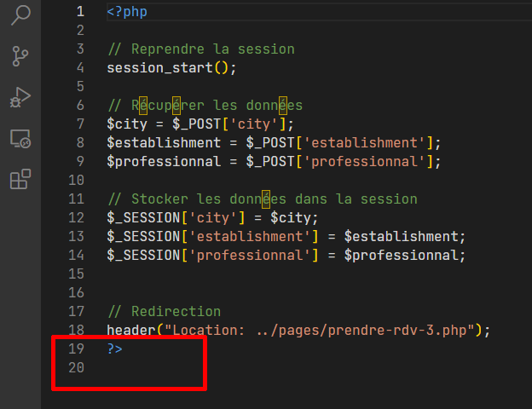Image resolution: width=532 pixels, height=409 pixels.
Task: Click the header Location redirect line
Action: tap(298, 330)
